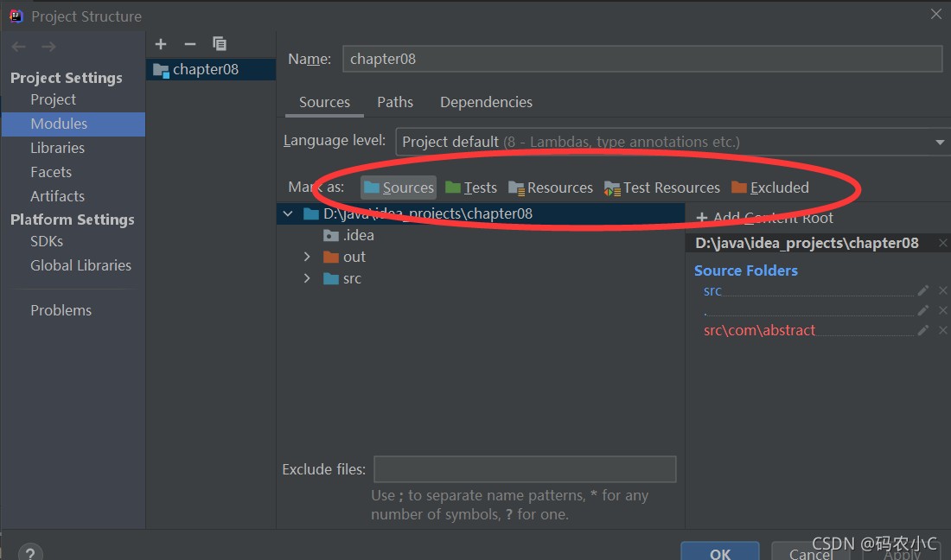Select Libraries in Project Settings

click(x=57, y=148)
